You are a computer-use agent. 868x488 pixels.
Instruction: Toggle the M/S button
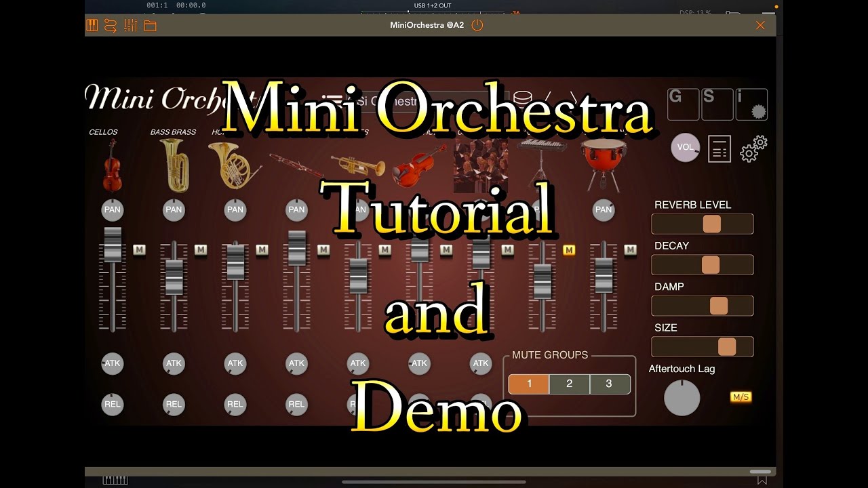click(x=741, y=397)
